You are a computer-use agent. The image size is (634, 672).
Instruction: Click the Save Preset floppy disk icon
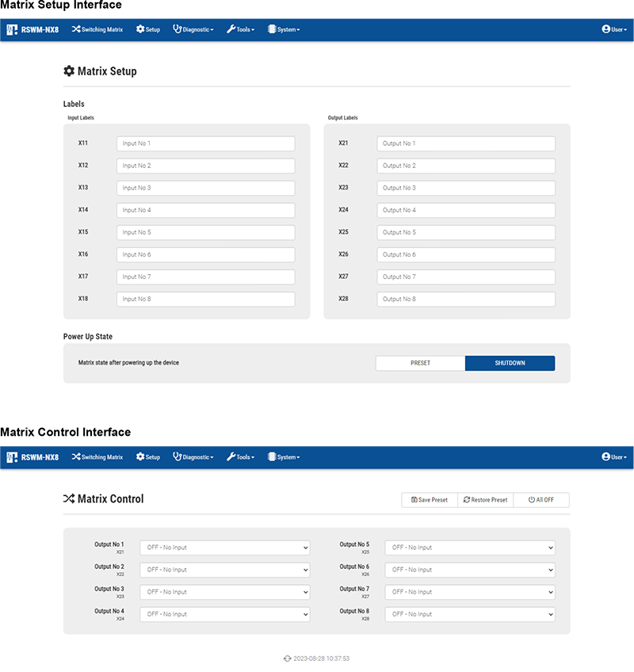414,500
